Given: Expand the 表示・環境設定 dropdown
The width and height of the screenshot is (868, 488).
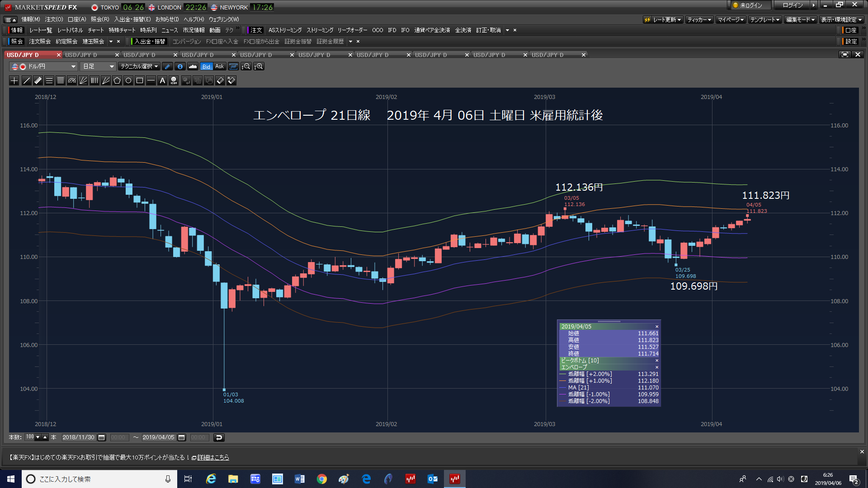Looking at the screenshot, I should (842, 20).
